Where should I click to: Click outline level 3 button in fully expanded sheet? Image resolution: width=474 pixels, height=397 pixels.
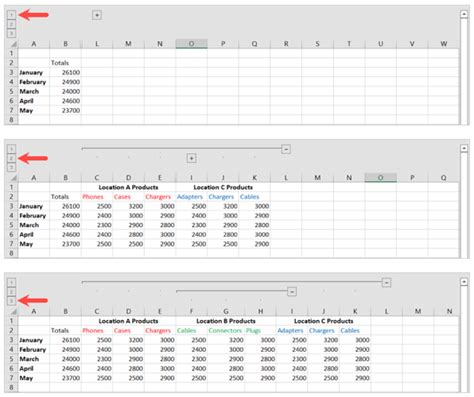tap(11, 301)
